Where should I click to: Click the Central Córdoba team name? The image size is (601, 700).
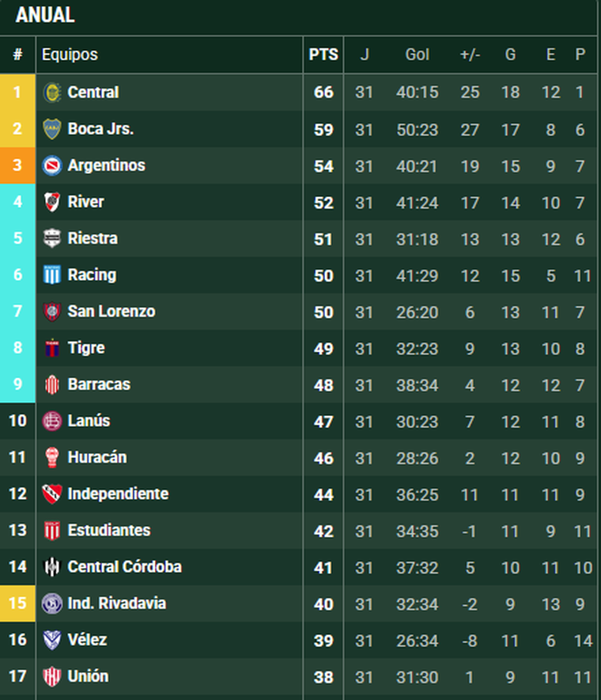[124, 567]
